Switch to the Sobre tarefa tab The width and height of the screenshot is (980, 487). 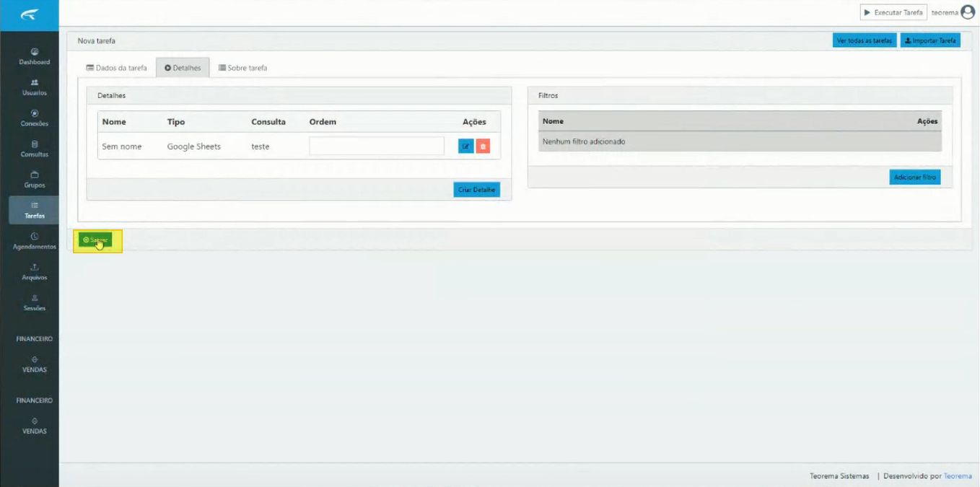pyautogui.click(x=242, y=68)
